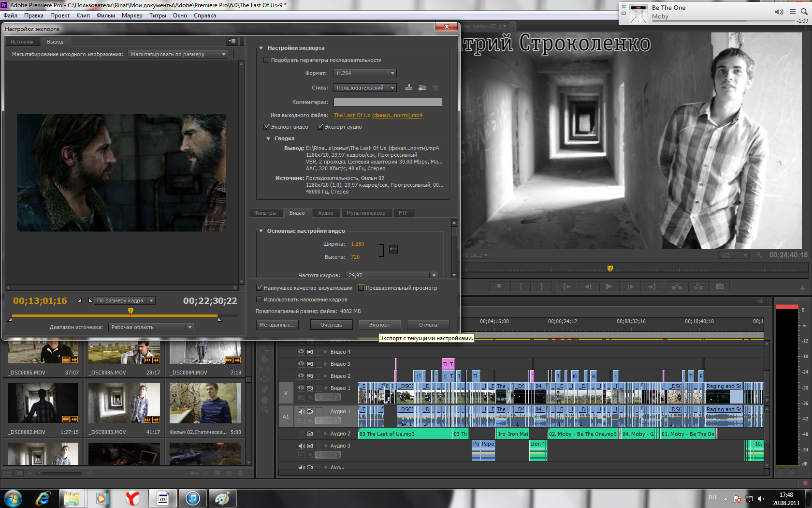
Task: Click the Export Frame camera icon
Action: click(x=720, y=286)
